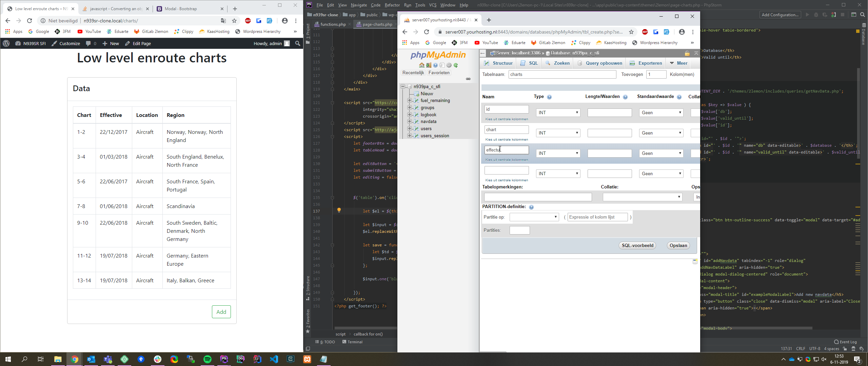The width and height of the screenshot is (868, 366).
Task: Open the Partitie op dropdown
Action: point(534,217)
